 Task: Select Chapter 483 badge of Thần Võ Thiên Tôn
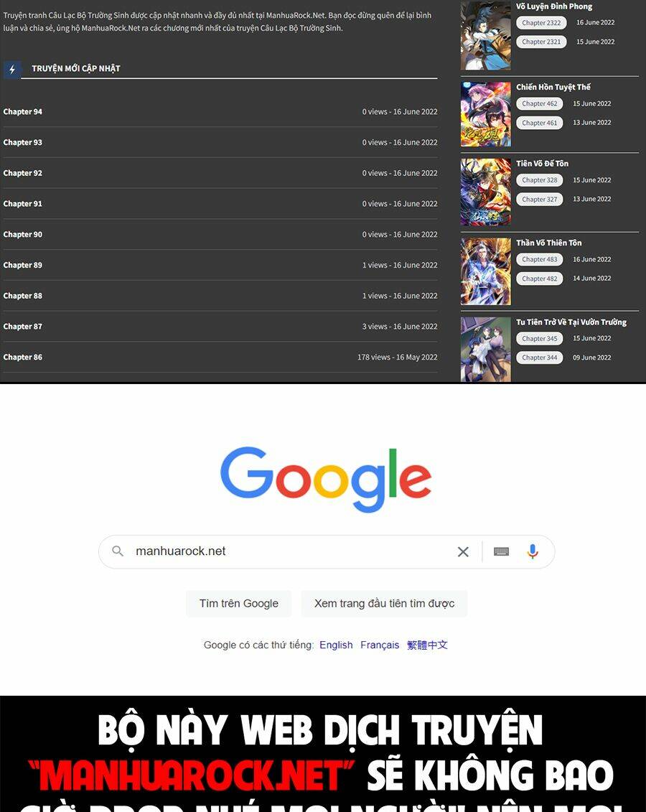click(x=539, y=259)
